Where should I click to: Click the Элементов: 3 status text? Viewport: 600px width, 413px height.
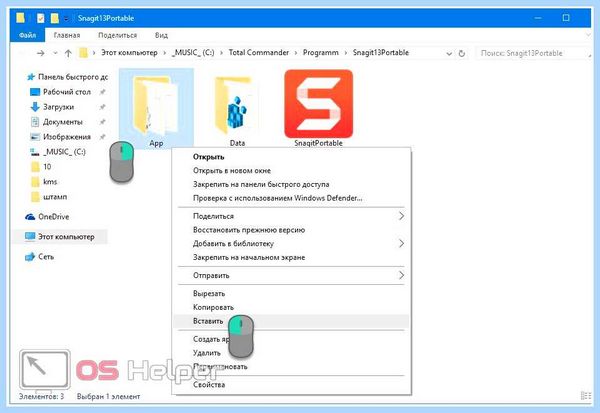coord(42,396)
